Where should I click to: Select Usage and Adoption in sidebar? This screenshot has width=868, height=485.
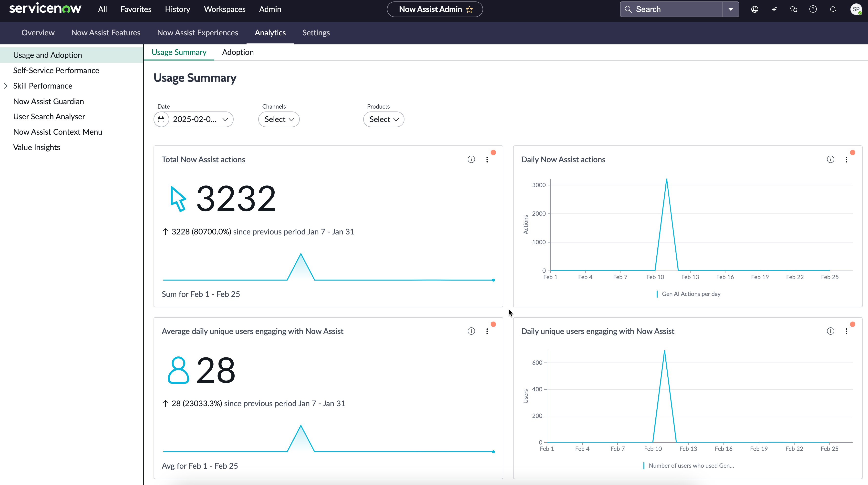(72, 55)
